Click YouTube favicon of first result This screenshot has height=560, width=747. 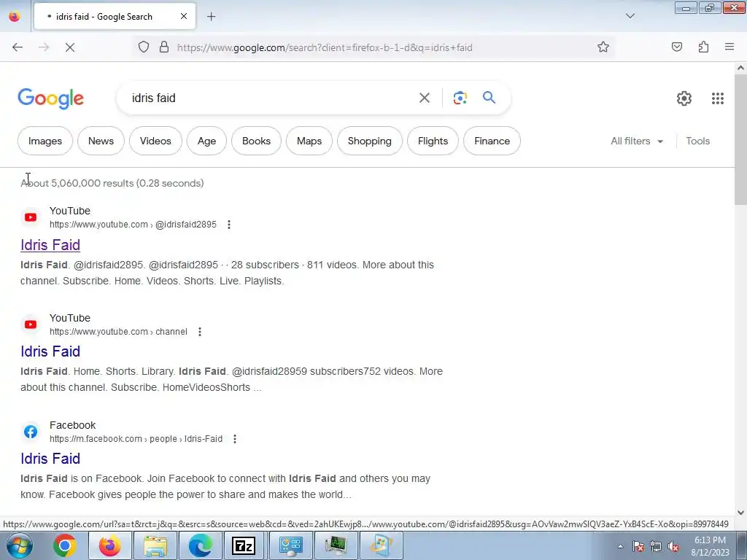(x=31, y=217)
